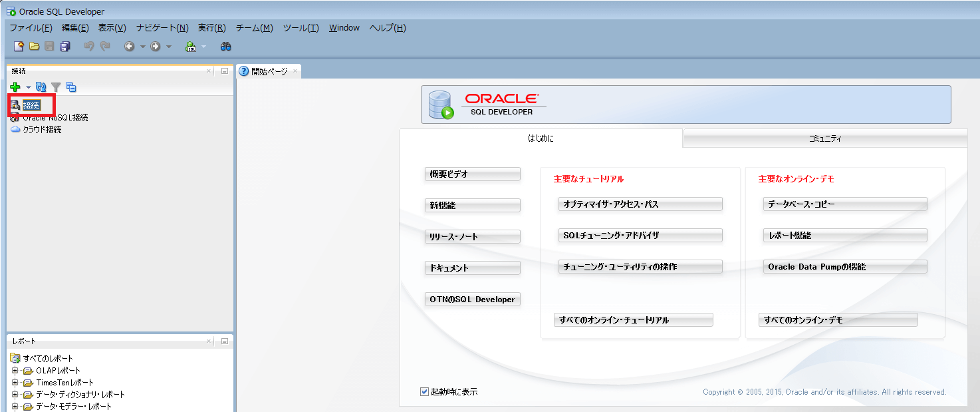Click the Save toolbar icon

coord(49,47)
